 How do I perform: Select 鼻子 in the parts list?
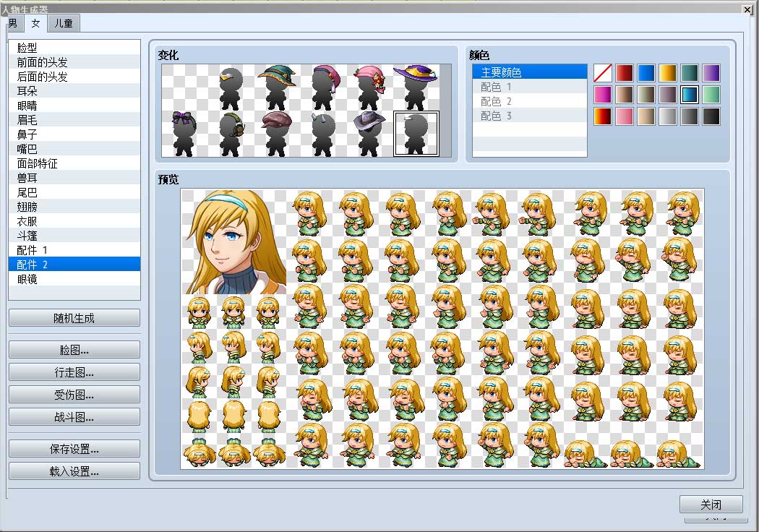(74, 134)
